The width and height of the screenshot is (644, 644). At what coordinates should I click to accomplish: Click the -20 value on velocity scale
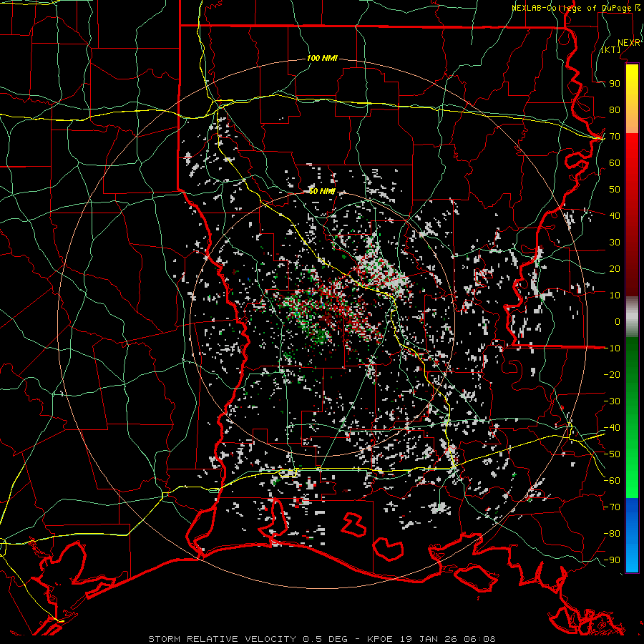pyautogui.click(x=612, y=374)
